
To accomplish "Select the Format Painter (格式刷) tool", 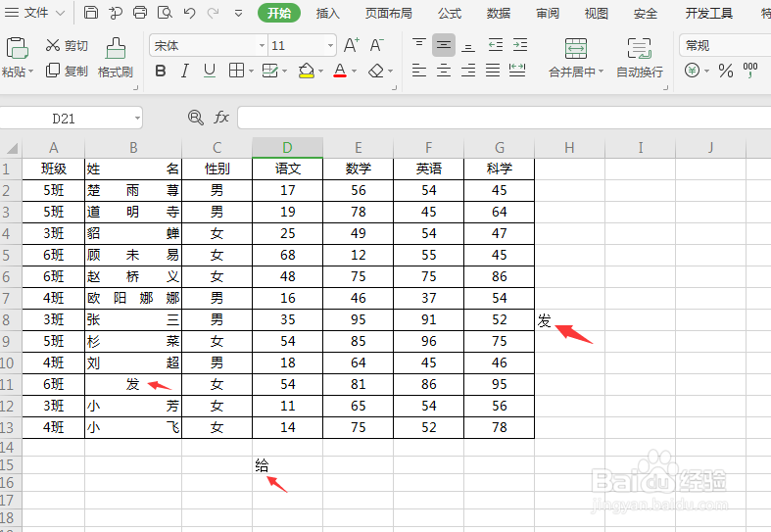I will [x=116, y=58].
